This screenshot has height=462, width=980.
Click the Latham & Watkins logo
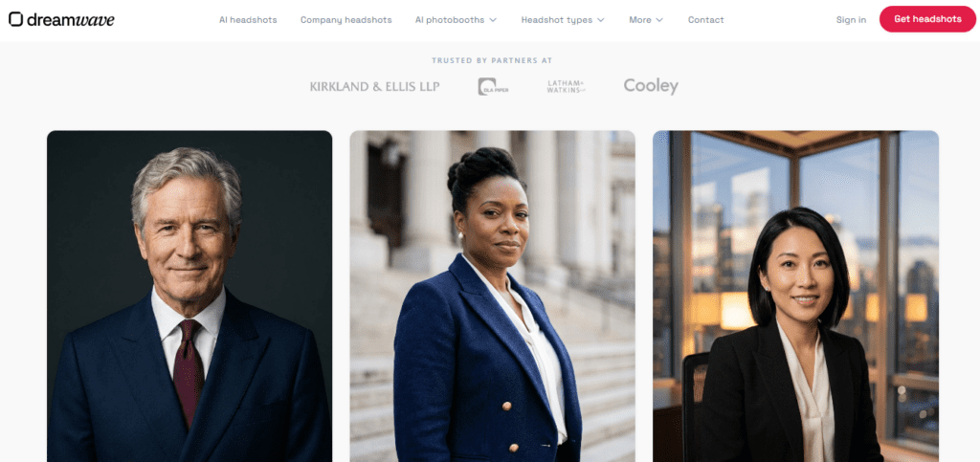pyautogui.click(x=567, y=87)
